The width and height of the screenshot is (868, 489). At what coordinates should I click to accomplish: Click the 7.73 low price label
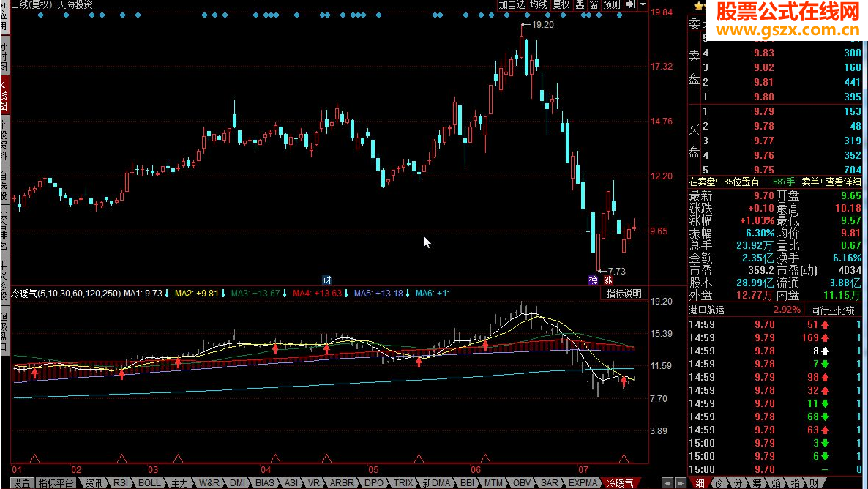(616, 272)
